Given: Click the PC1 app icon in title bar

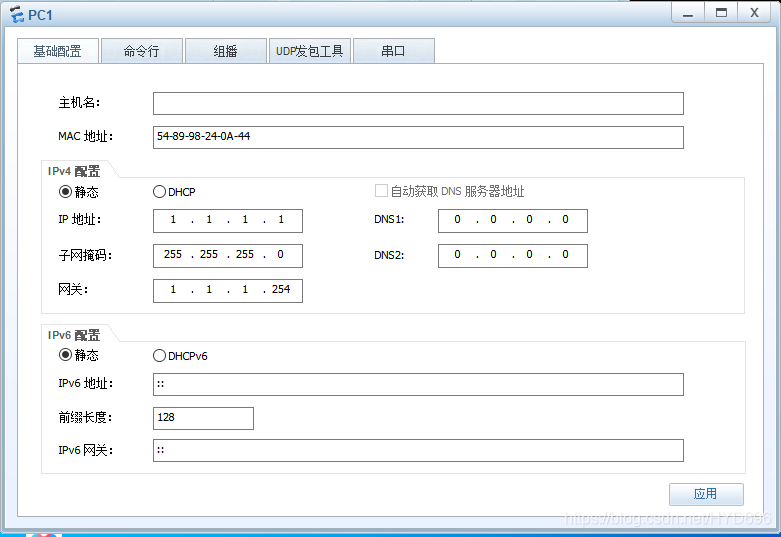Looking at the screenshot, I should [17, 14].
